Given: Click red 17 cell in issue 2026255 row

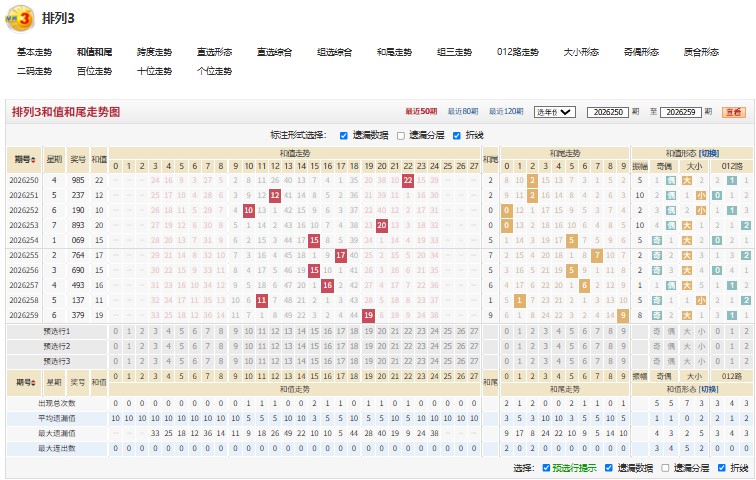Looking at the screenshot, I should 341,255.
